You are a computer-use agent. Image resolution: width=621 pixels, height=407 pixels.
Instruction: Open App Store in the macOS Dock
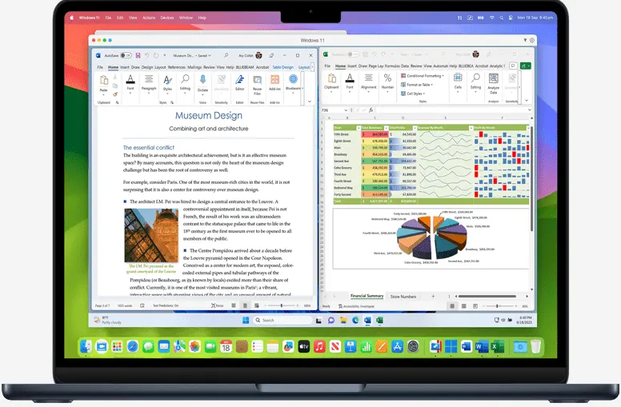[397, 347]
